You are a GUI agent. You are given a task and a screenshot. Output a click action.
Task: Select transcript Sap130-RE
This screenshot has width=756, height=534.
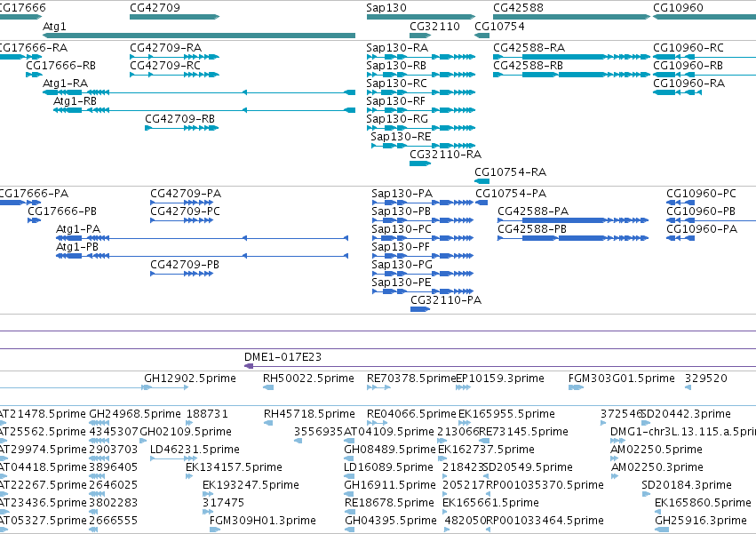423,146
